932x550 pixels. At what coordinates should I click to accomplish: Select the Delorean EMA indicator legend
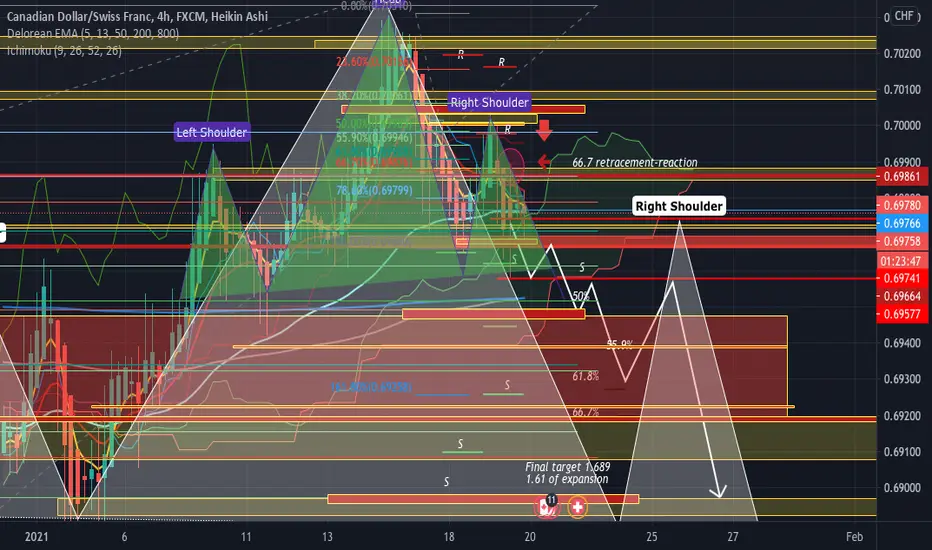click(93, 33)
